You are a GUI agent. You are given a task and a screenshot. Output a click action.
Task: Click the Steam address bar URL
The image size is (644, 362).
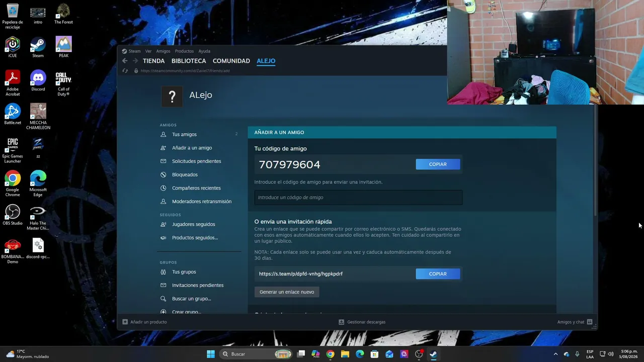coord(185,71)
